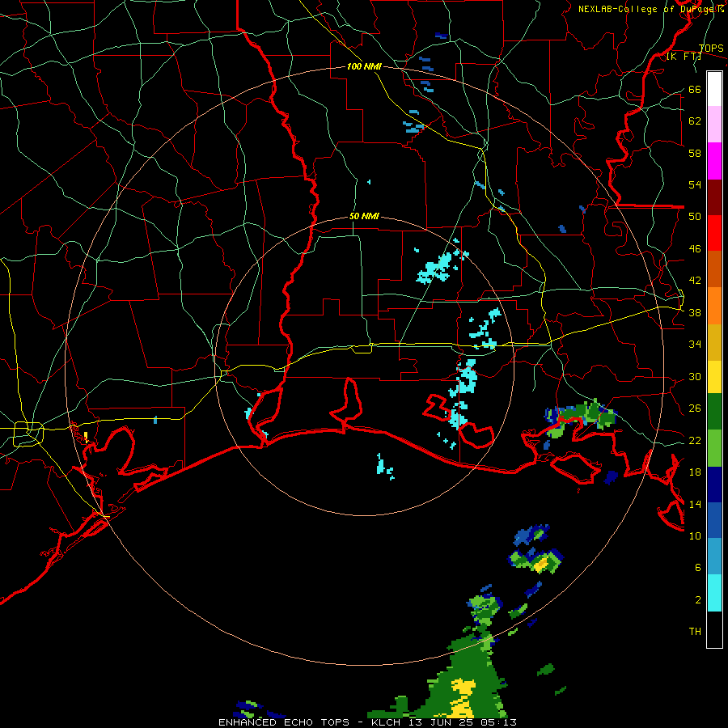
Task: Choose the light blue legend swatch
Action: pyautogui.click(x=714, y=557)
